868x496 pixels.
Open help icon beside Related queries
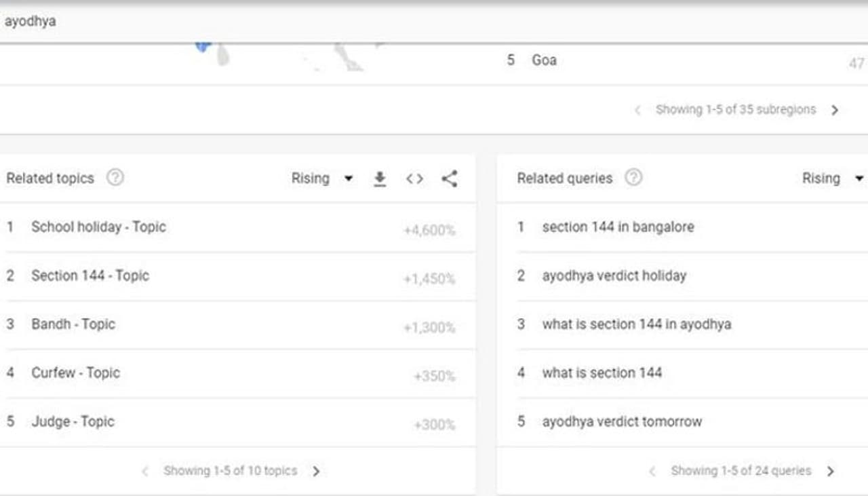click(633, 178)
